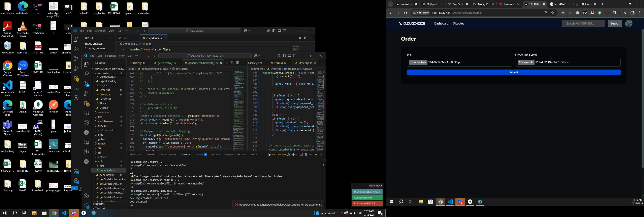Open Selection menu in Devoms window
The image size is (644, 217).
(x=110, y=56)
